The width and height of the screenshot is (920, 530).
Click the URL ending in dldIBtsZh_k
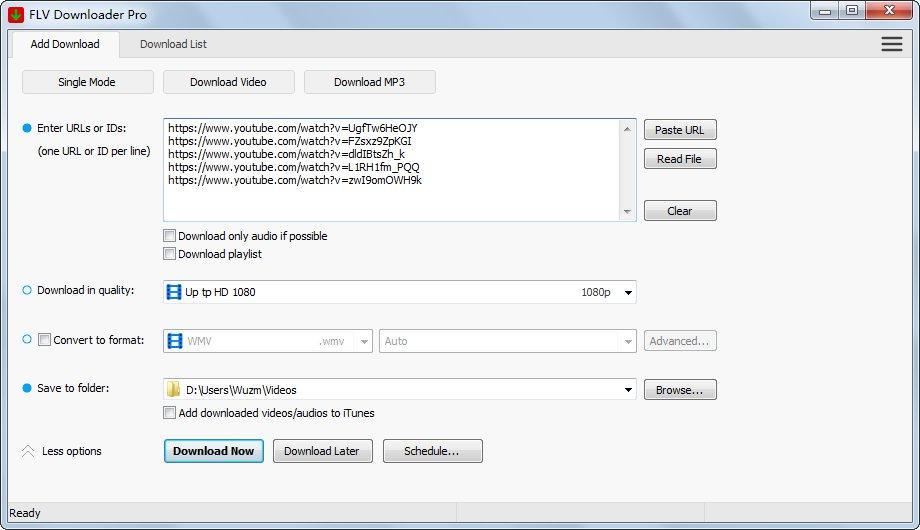pos(286,154)
